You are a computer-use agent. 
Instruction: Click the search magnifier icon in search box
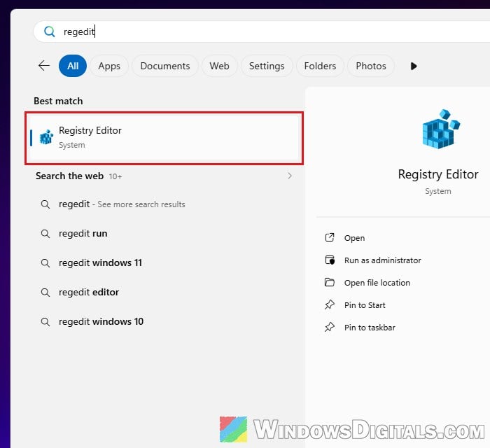click(x=50, y=31)
